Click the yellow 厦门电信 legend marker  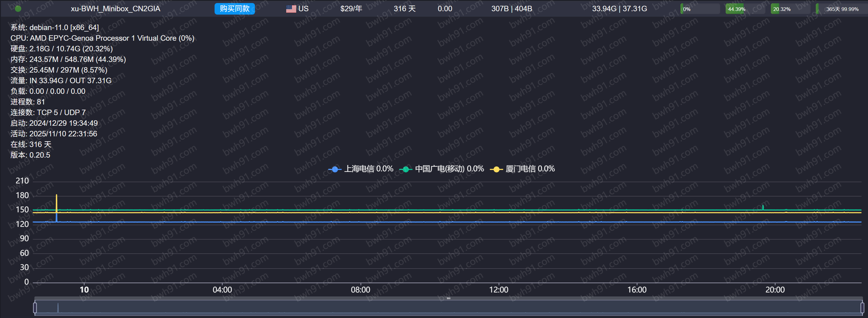click(496, 169)
